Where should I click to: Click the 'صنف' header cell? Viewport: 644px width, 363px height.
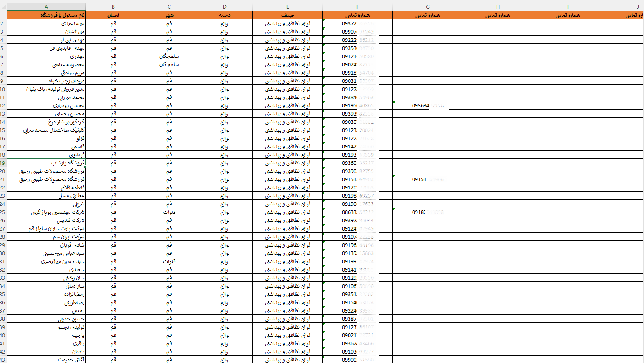[288, 15]
